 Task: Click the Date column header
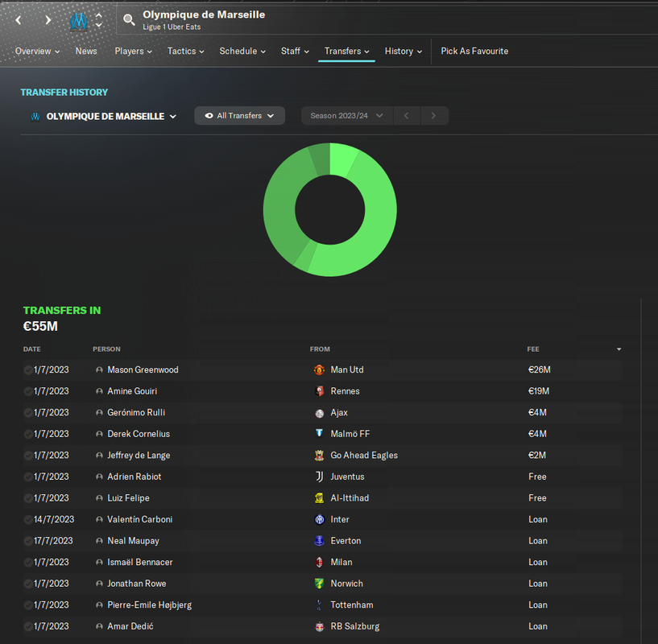click(x=32, y=349)
